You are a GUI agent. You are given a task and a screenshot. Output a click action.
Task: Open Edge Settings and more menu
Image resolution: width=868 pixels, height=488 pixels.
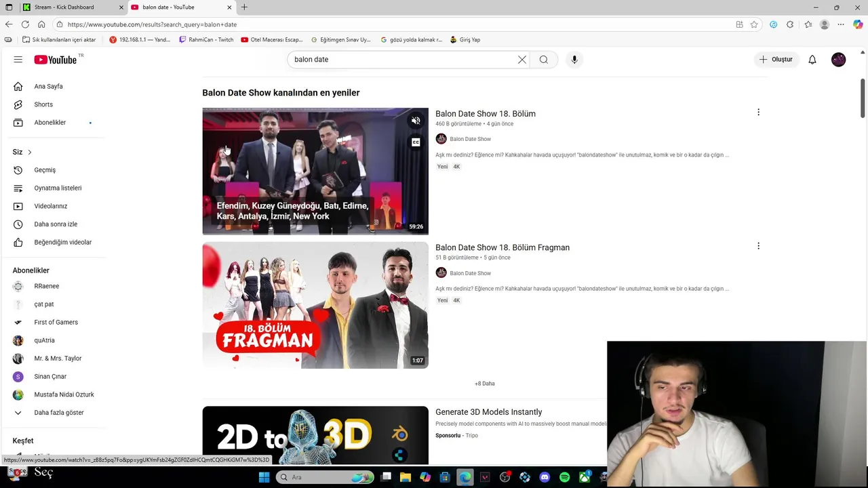(x=841, y=24)
